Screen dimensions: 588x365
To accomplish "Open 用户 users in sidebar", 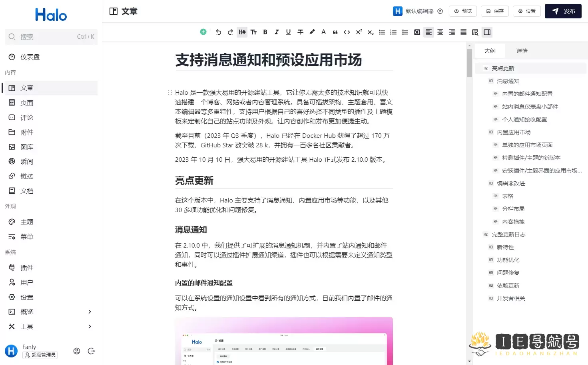I will [50, 282].
